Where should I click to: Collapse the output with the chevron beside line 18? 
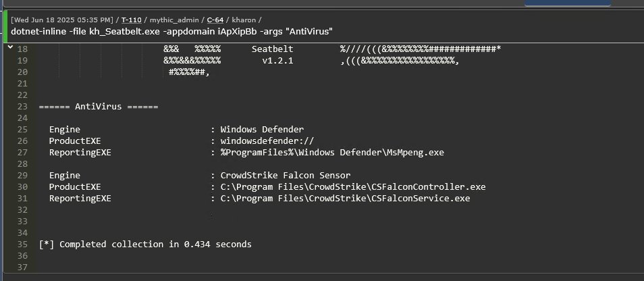10,47
